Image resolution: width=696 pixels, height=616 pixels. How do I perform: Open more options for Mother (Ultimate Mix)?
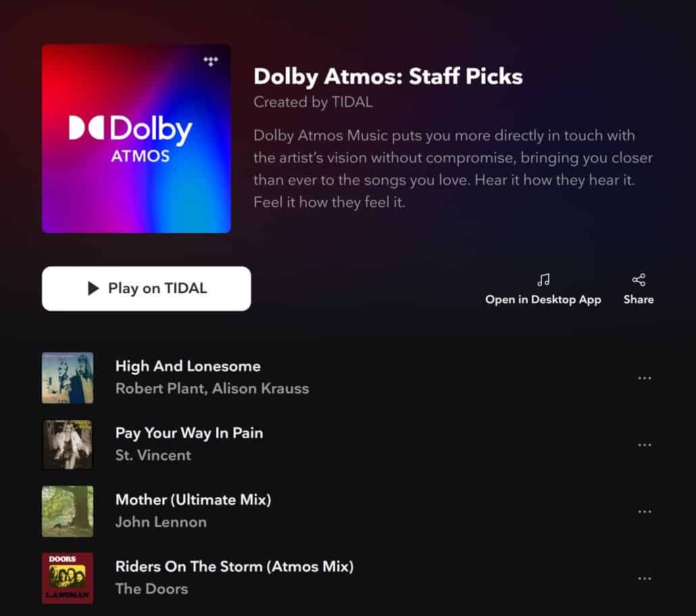(645, 511)
